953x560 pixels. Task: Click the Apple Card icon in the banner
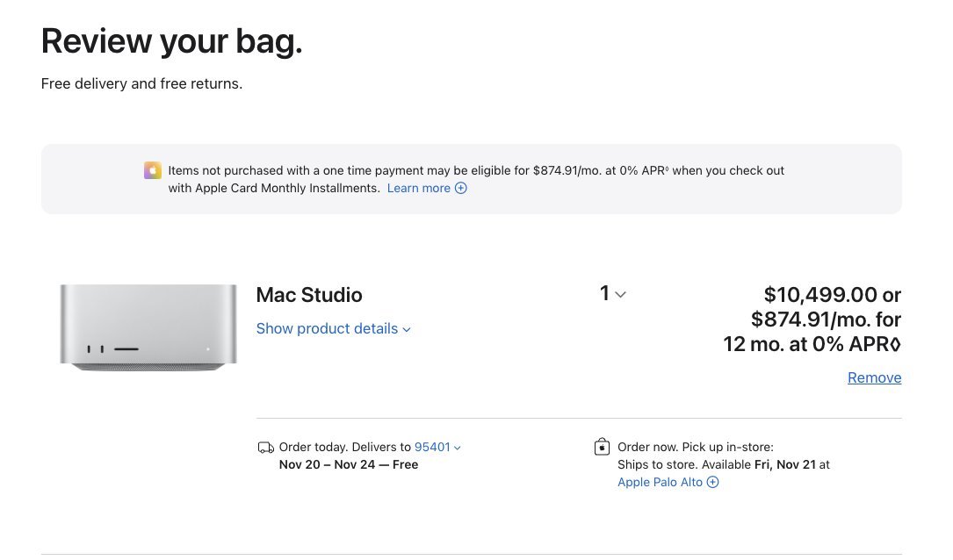[x=153, y=170]
